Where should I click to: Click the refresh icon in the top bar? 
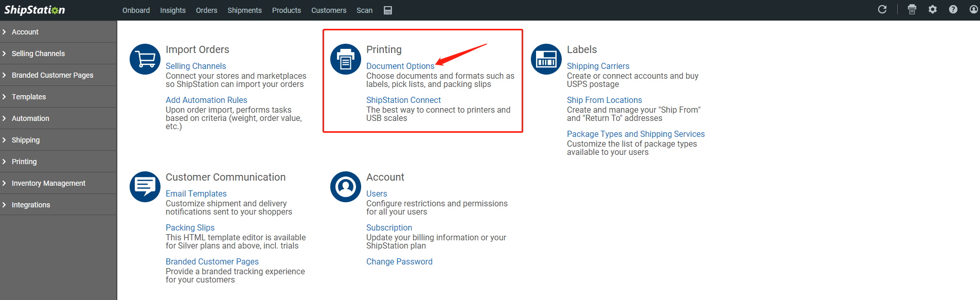click(x=882, y=10)
